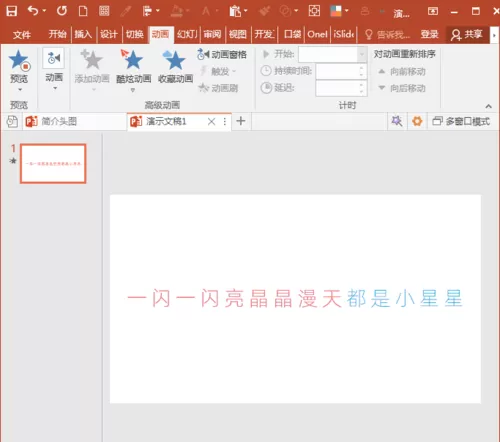The width and height of the screenshot is (500, 442).
Task: Open the 开始 timing combo box
Action: click(x=333, y=54)
